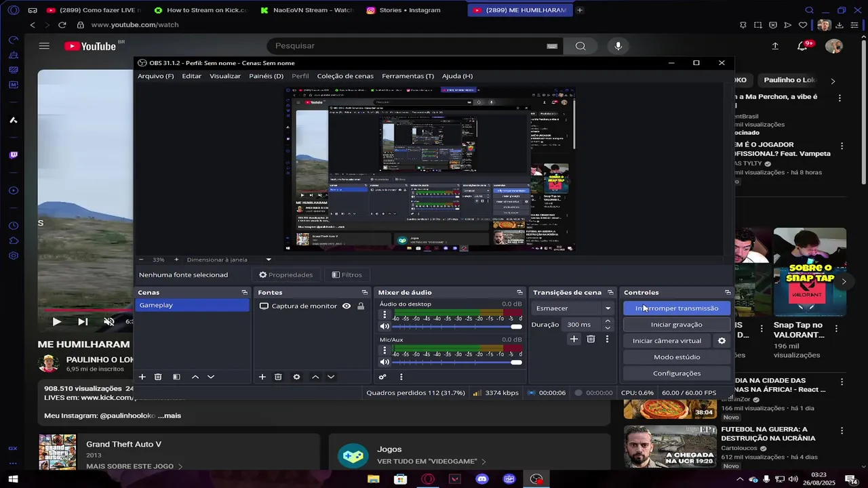Mute Mic/Aux speaker icon
Viewport: 868px width, 488px height.
click(385, 362)
